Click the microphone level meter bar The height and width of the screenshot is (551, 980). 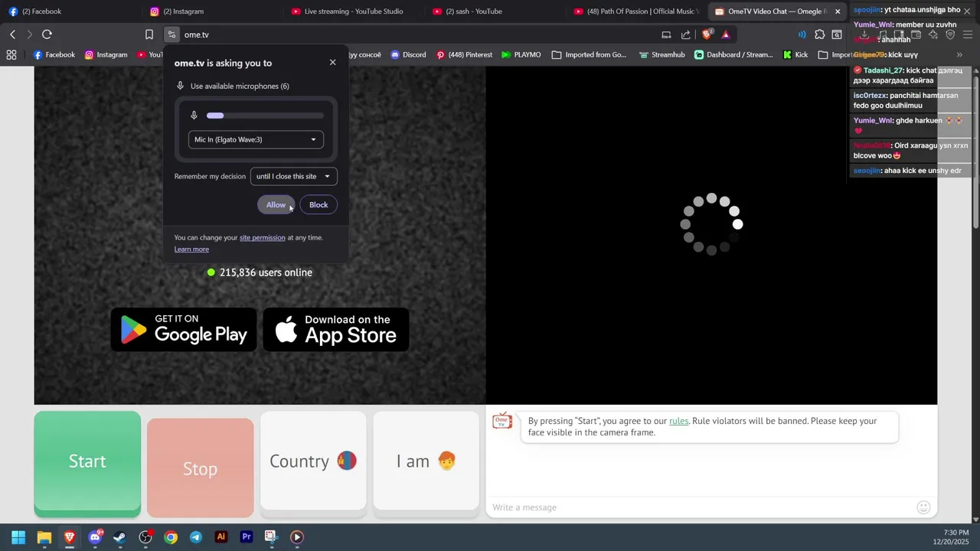[265, 116]
